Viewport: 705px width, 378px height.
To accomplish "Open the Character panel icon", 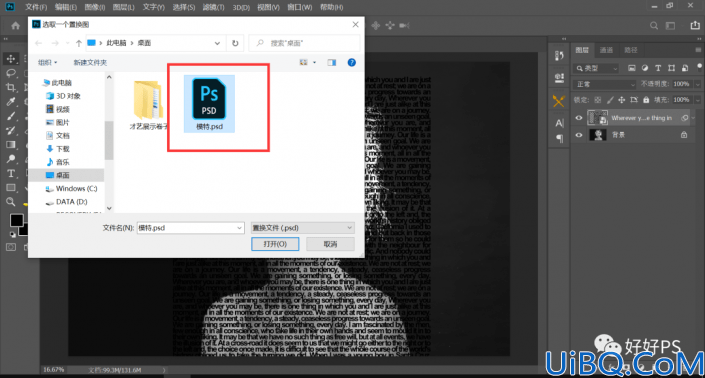I will pos(559,123).
